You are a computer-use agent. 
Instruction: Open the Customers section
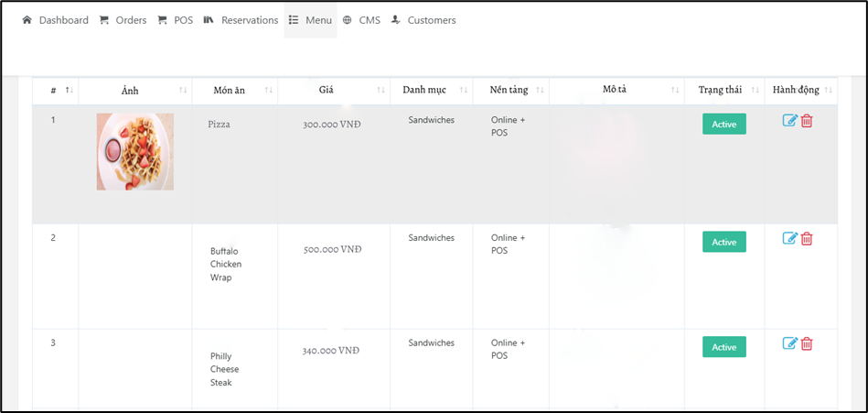tap(423, 20)
